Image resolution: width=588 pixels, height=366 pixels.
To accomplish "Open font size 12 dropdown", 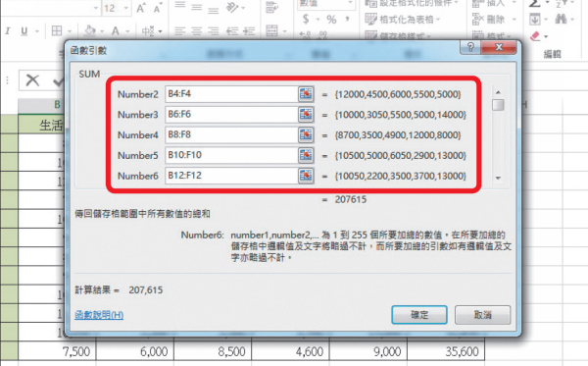I will [x=126, y=8].
